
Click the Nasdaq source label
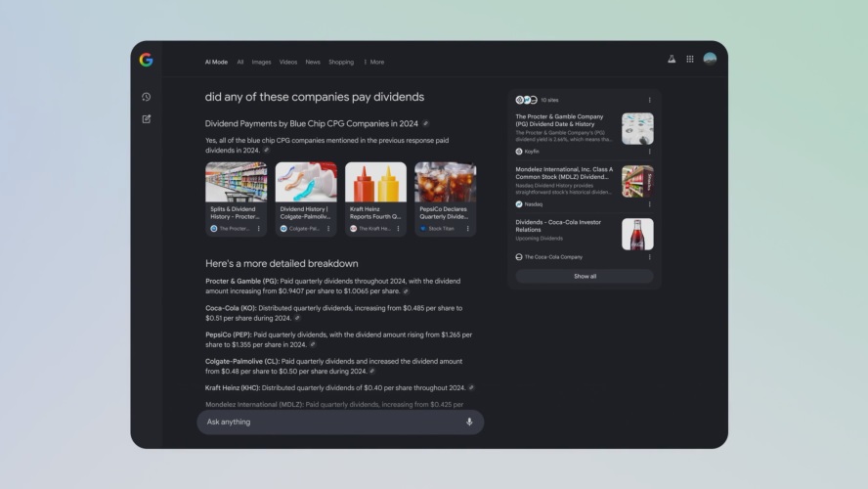point(533,204)
